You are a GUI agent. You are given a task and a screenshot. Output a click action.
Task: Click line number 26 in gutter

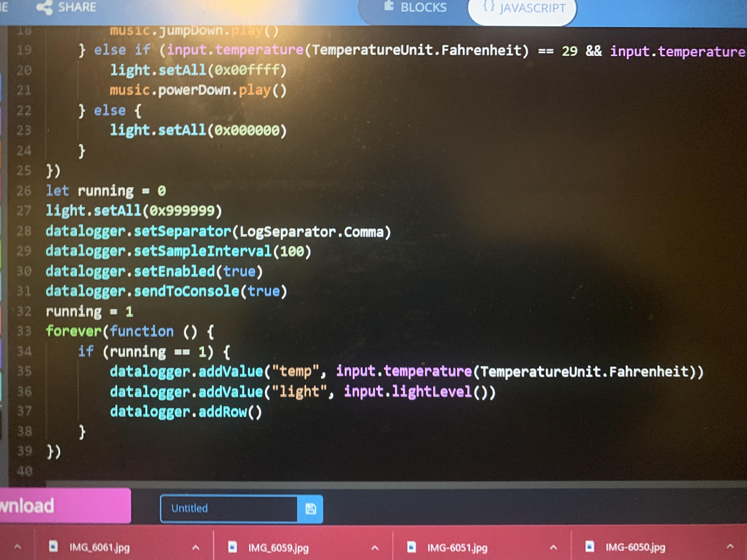pos(24,191)
